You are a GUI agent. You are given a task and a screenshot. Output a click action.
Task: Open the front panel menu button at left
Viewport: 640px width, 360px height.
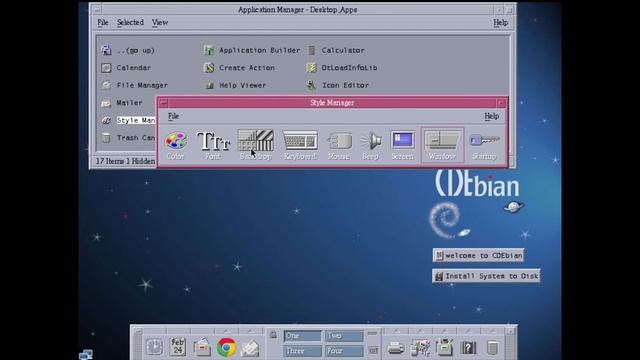138,331
